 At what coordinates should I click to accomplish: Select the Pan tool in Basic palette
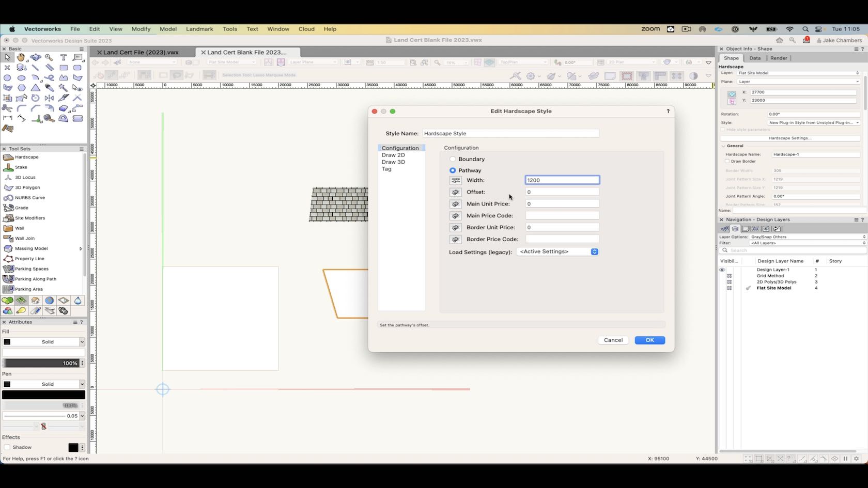(x=21, y=57)
